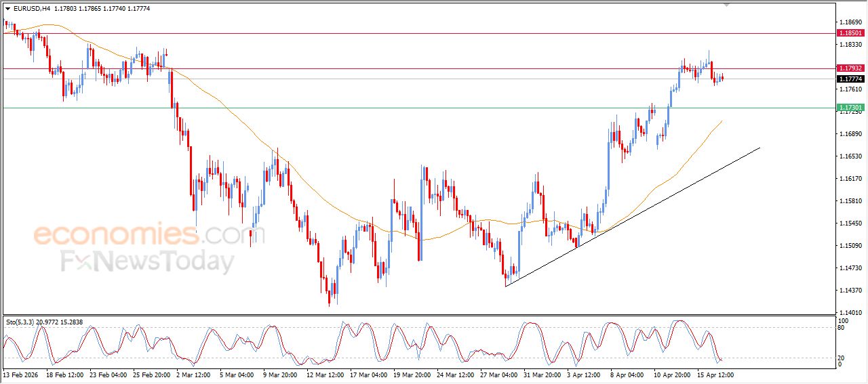The width and height of the screenshot is (868, 384).
Task: Click the green horizontal support line
Action: 407,108
